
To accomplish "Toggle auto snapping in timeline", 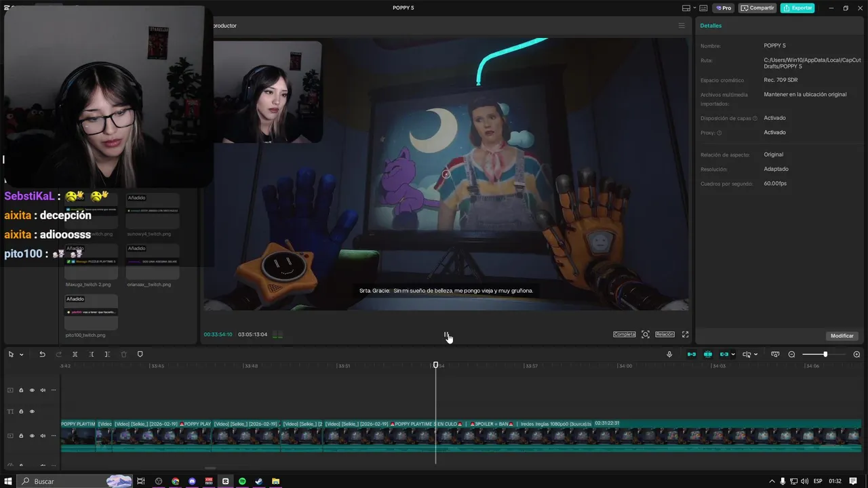I will pos(708,354).
